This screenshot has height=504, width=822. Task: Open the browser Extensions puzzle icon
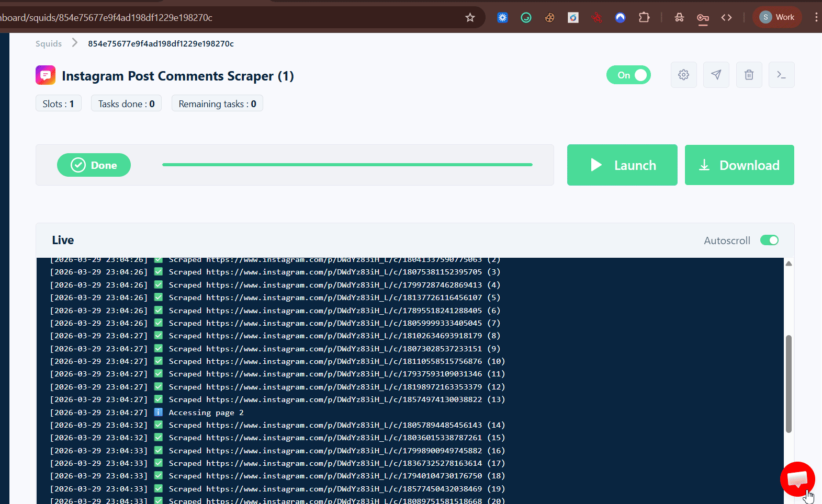644,17
